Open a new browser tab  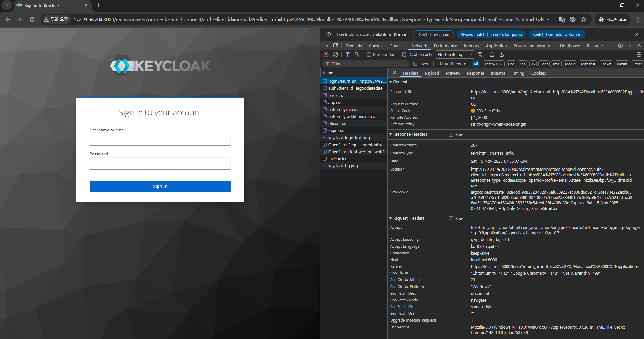tap(98, 5)
